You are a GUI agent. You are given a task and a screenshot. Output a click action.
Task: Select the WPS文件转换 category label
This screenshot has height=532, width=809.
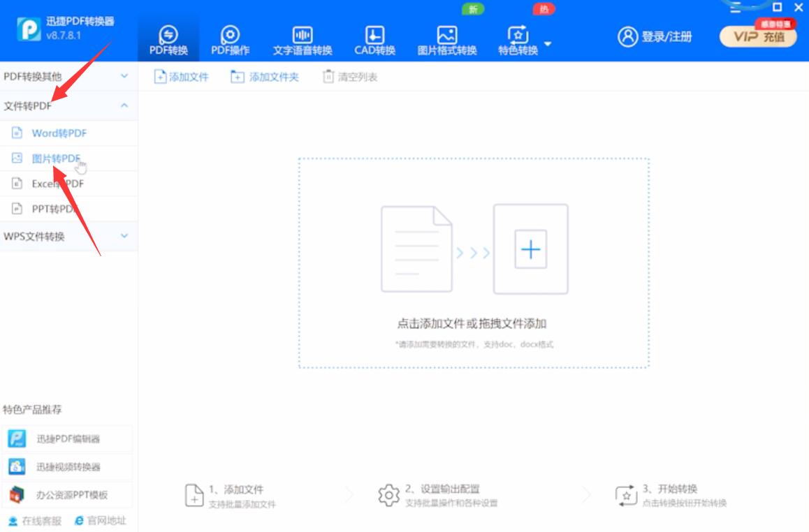[x=34, y=236]
